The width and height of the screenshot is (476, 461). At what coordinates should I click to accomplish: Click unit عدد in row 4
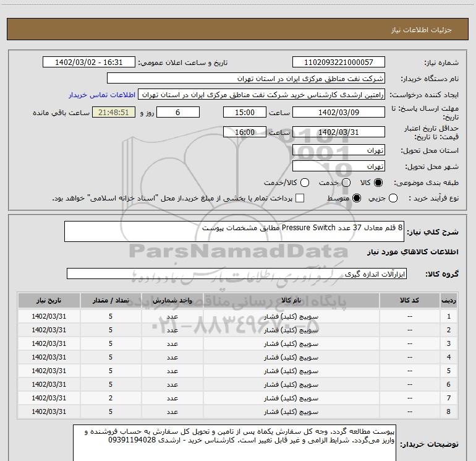coord(172,358)
